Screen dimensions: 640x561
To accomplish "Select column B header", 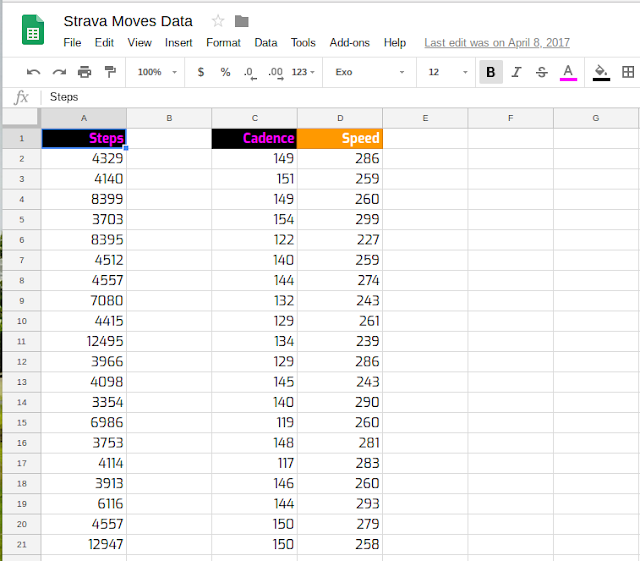I will pyautogui.click(x=169, y=118).
